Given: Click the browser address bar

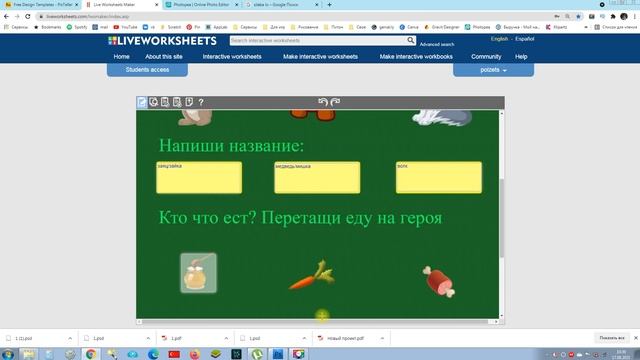Looking at the screenshot, I should pyautogui.click(x=294, y=16).
